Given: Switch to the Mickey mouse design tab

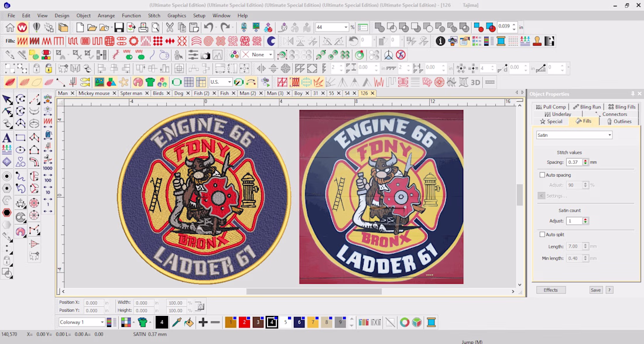Looking at the screenshot, I should (x=94, y=93).
